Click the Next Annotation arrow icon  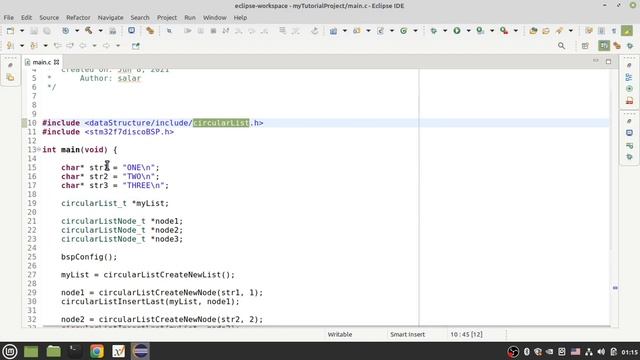pyautogui.click(x=10, y=46)
